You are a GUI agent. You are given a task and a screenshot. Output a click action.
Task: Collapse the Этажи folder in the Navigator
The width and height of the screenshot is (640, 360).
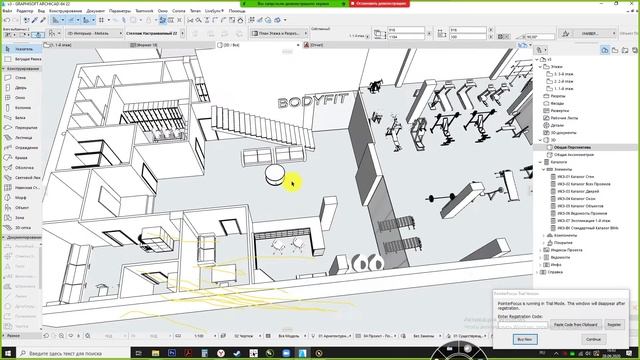point(540,67)
